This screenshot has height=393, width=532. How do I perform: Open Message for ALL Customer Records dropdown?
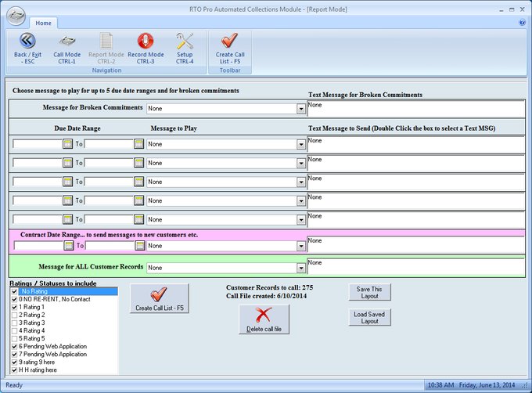(x=300, y=268)
